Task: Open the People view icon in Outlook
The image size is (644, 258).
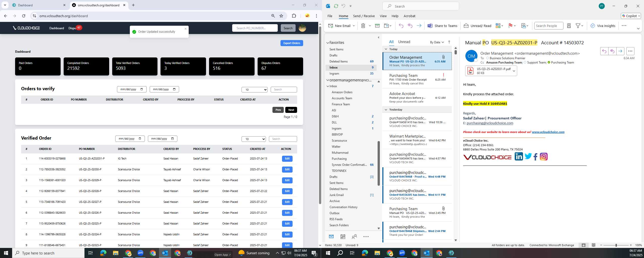Action: (x=354, y=237)
